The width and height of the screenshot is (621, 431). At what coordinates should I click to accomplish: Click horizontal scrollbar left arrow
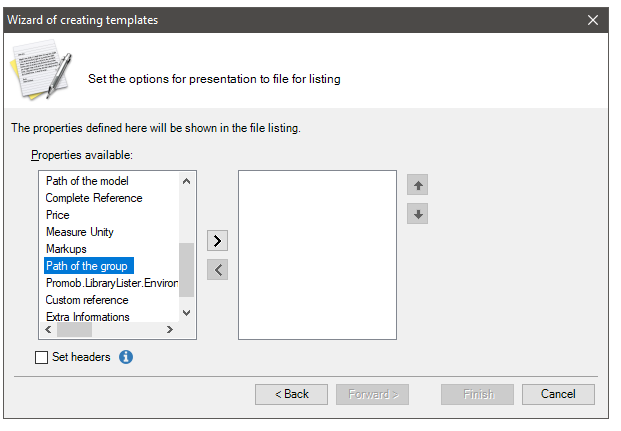pos(48,330)
